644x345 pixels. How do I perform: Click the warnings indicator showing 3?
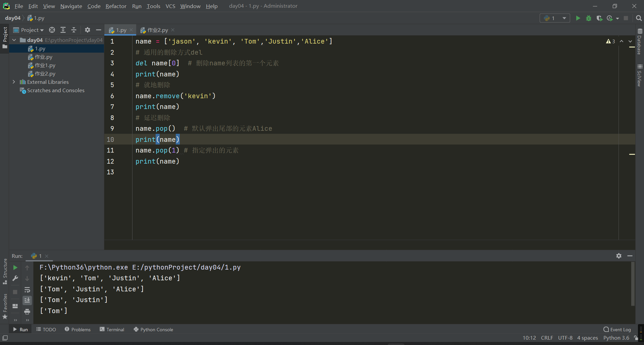(x=610, y=41)
